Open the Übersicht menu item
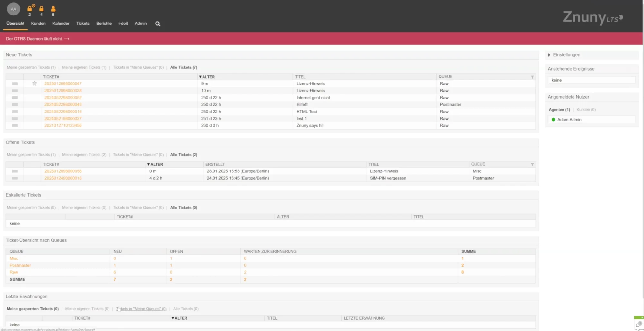Screen dimensions: 644x331 pos(15,24)
